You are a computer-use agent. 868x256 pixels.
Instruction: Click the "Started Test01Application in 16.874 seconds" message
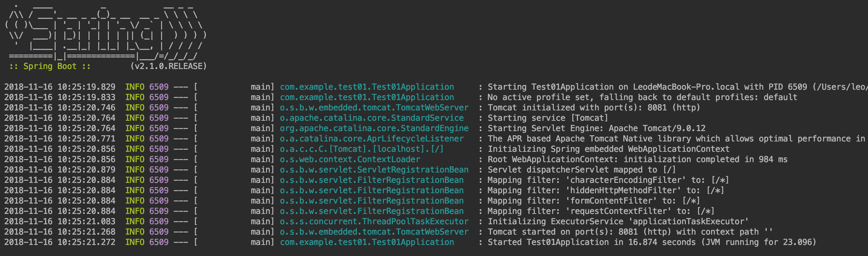[x=652, y=242]
